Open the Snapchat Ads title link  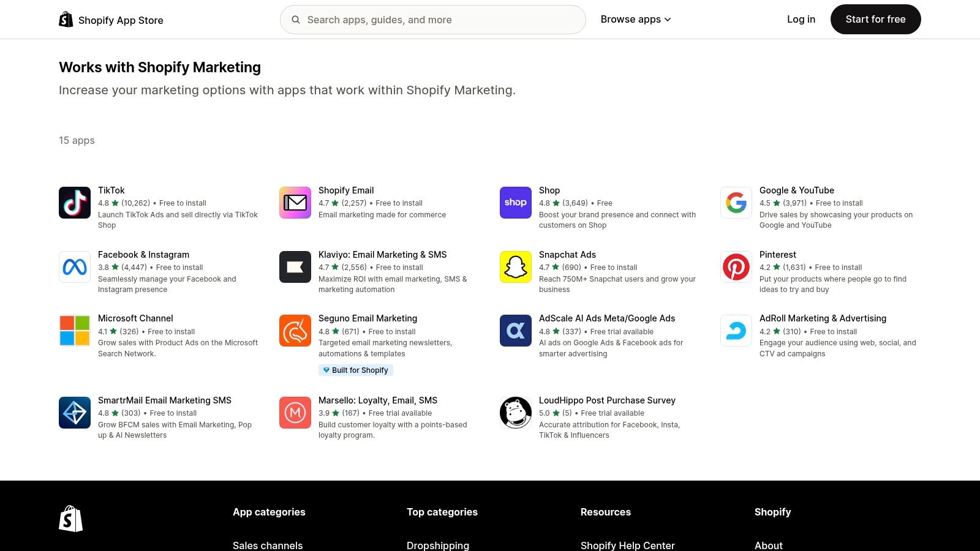pyautogui.click(x=567, y=255)
